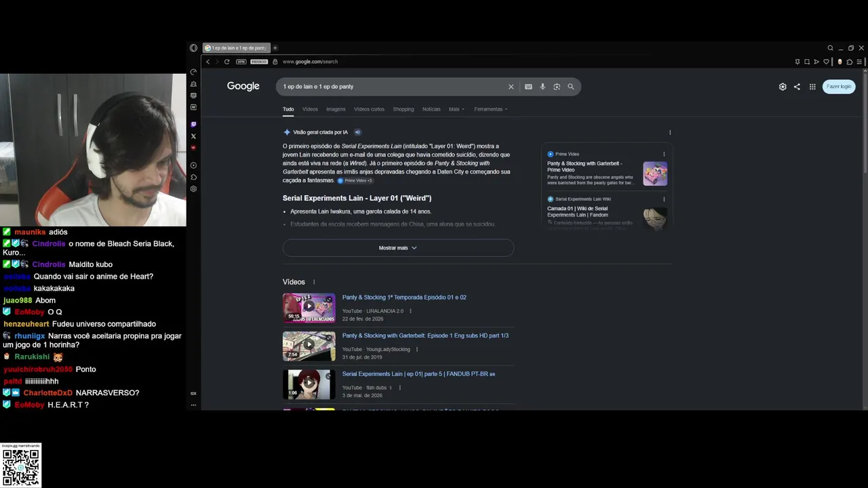Share the search results page
Viewport: 868px width, 488px height.
(797, 87)
